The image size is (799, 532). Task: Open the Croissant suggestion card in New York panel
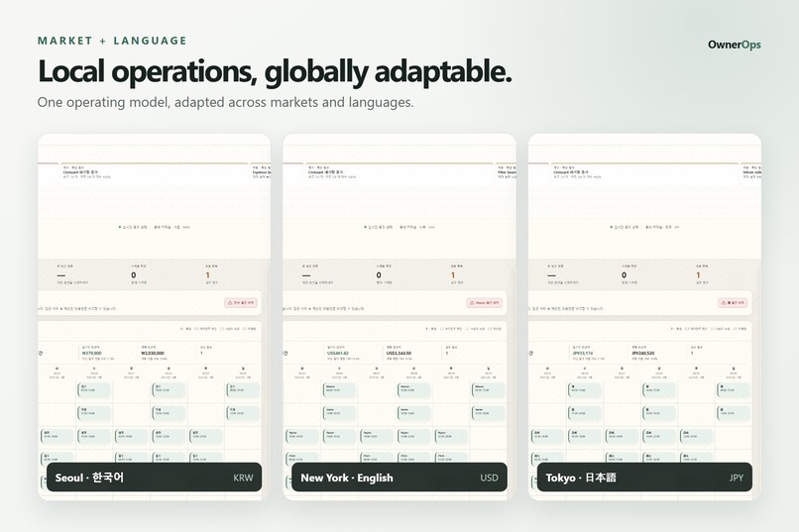tap(399, 172)
